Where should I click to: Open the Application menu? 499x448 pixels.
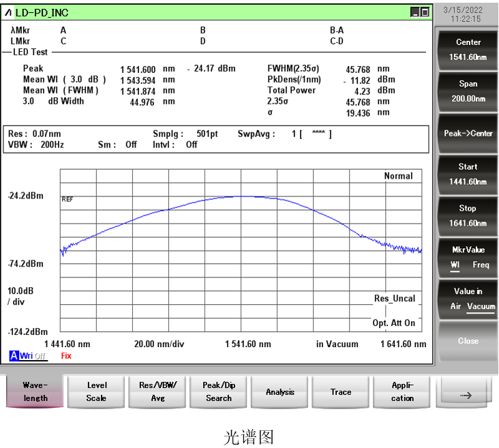(402, 391)
